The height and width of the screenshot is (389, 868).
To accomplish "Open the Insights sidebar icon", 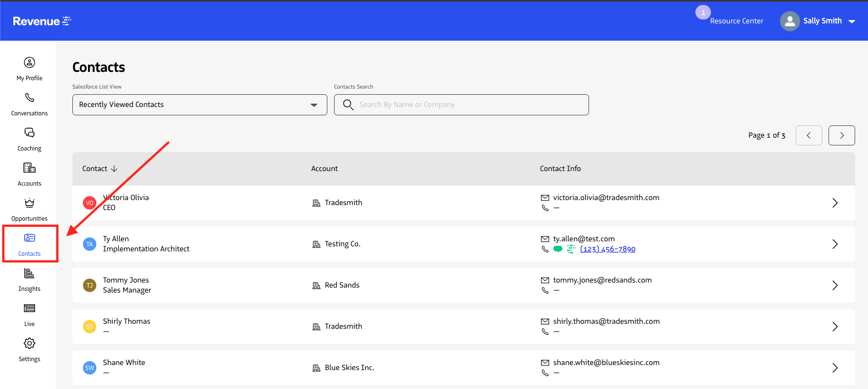I will click(29, 273).
